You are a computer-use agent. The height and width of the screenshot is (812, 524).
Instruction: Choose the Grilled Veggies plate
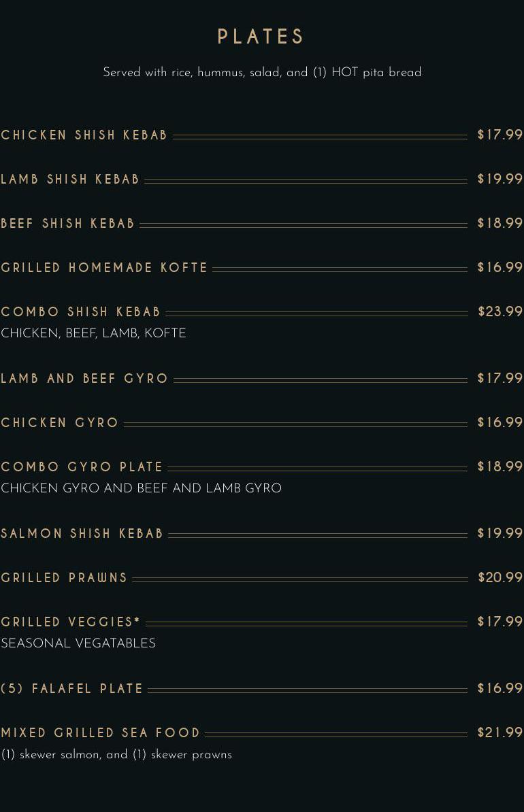[x=71, y=622]
